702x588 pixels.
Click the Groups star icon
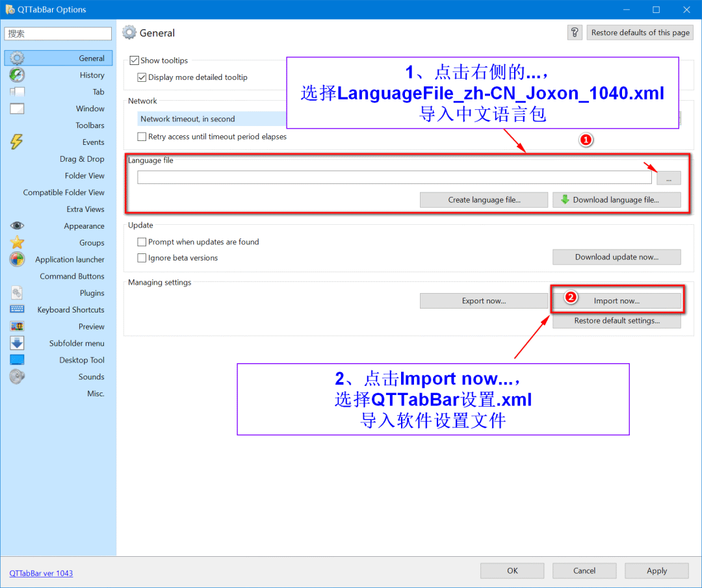tap(17, 242)
